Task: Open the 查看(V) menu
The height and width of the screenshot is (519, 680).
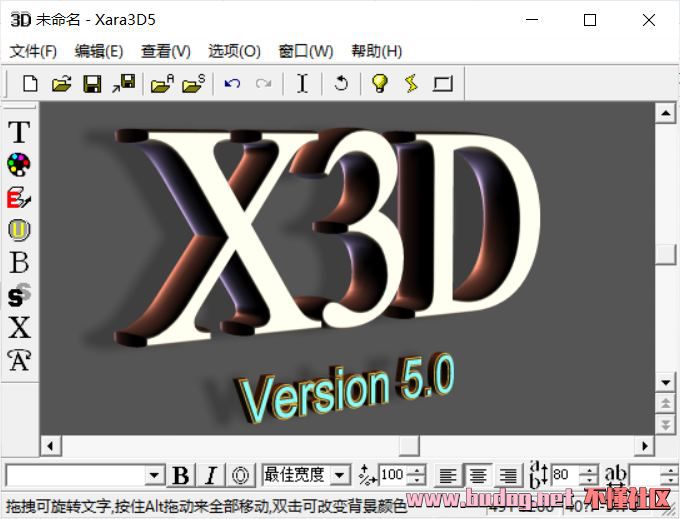Action: [x=166, y=51]
